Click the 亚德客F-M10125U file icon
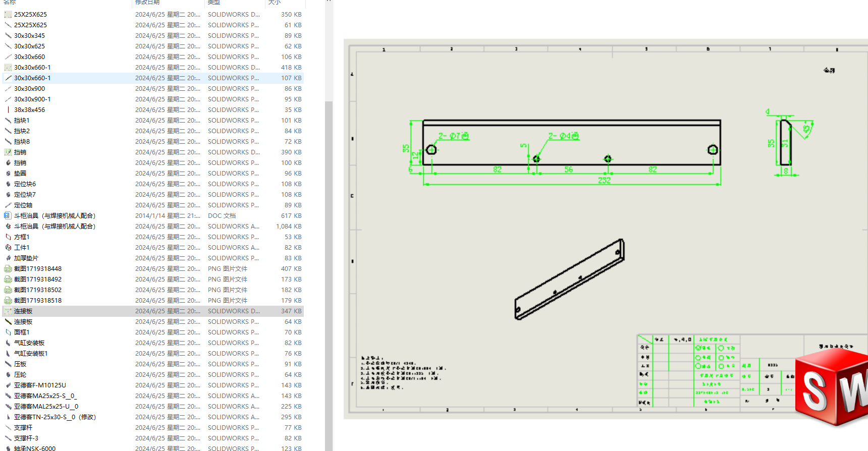 coord(8,385)
